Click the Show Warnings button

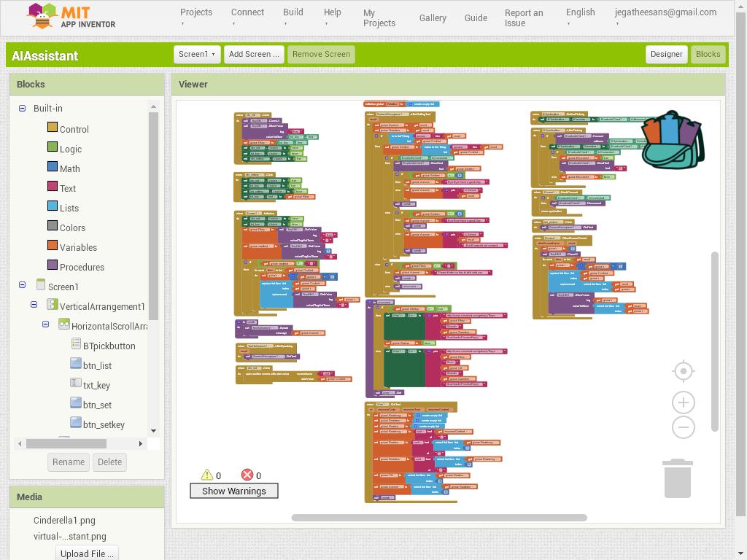pyautogui.click(x=234, y=491)
